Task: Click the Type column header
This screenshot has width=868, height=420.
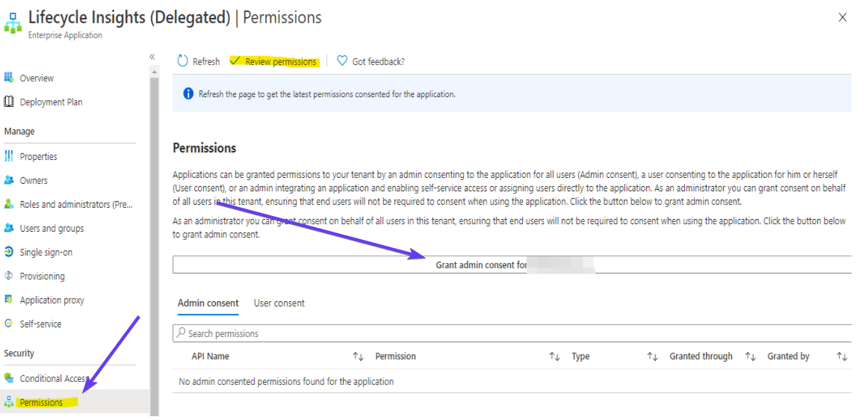Action: pos(580,356)
